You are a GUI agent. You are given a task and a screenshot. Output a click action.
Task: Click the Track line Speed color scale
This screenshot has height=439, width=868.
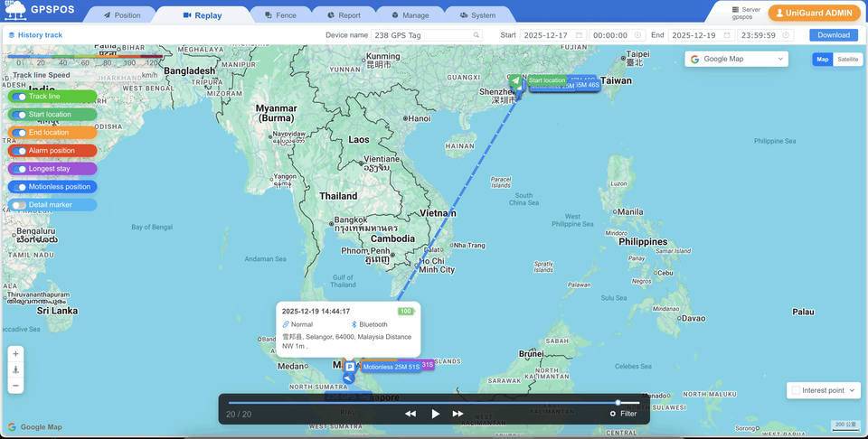[85, 56]
